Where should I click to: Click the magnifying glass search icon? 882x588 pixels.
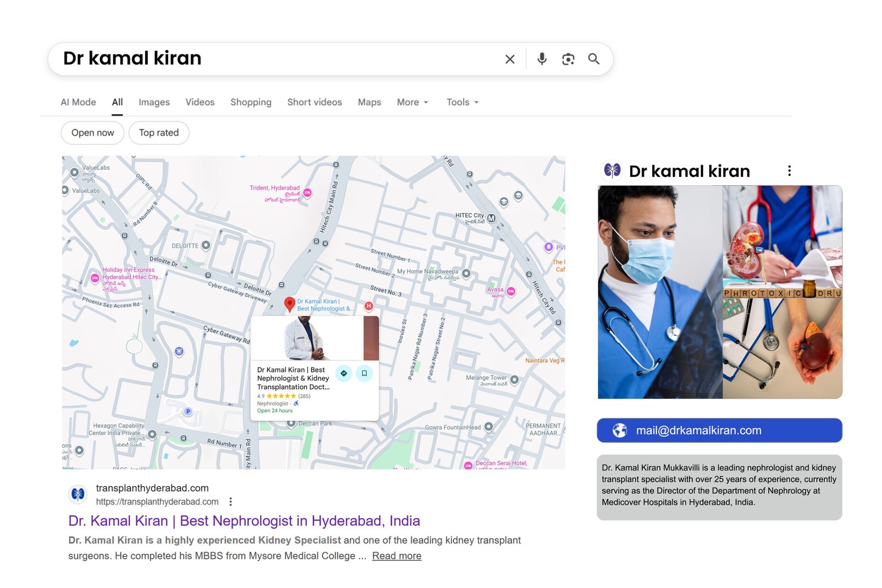point(594,59)
